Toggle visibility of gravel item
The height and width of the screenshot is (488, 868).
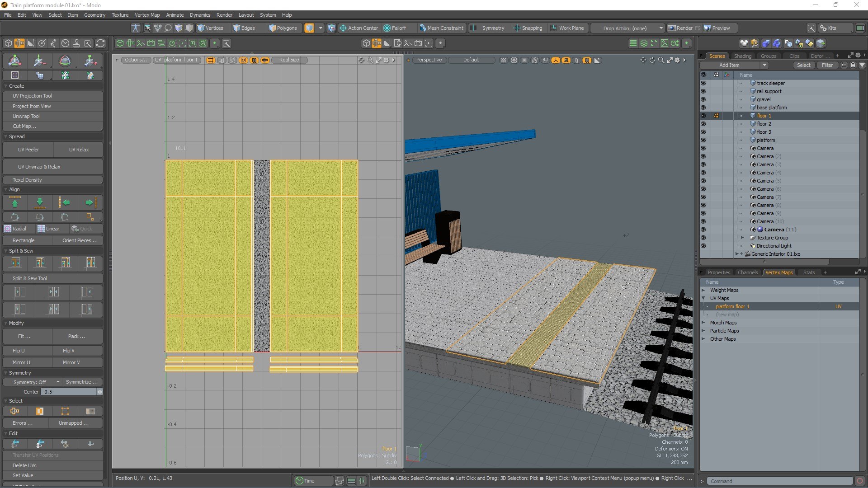703,99
